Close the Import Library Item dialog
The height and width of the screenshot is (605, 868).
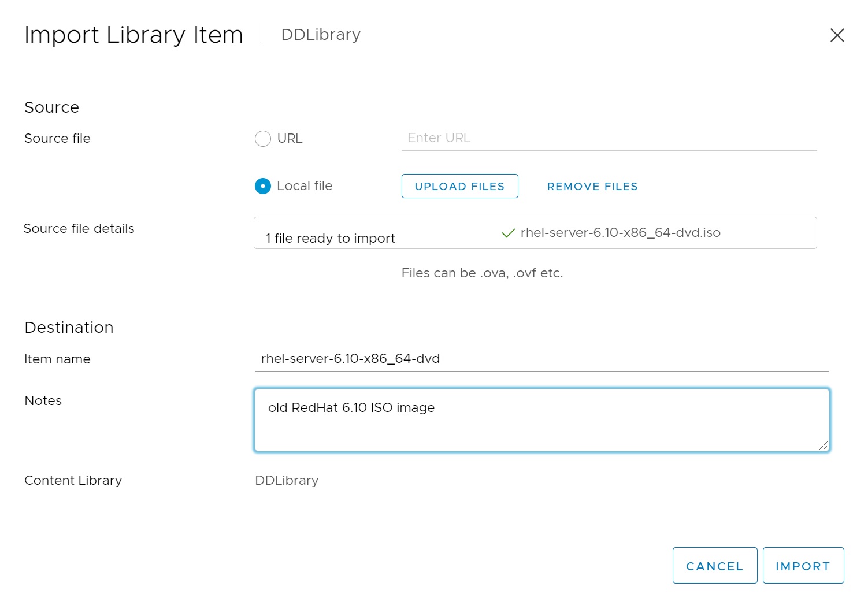(x=837, y=35)
